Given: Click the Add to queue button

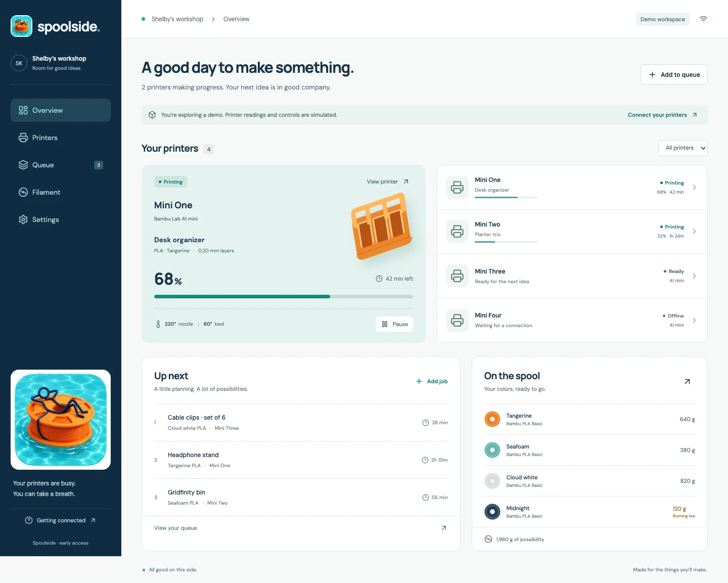Looking at the screenshot, I should pyautogui.click(x=674, y=74).
